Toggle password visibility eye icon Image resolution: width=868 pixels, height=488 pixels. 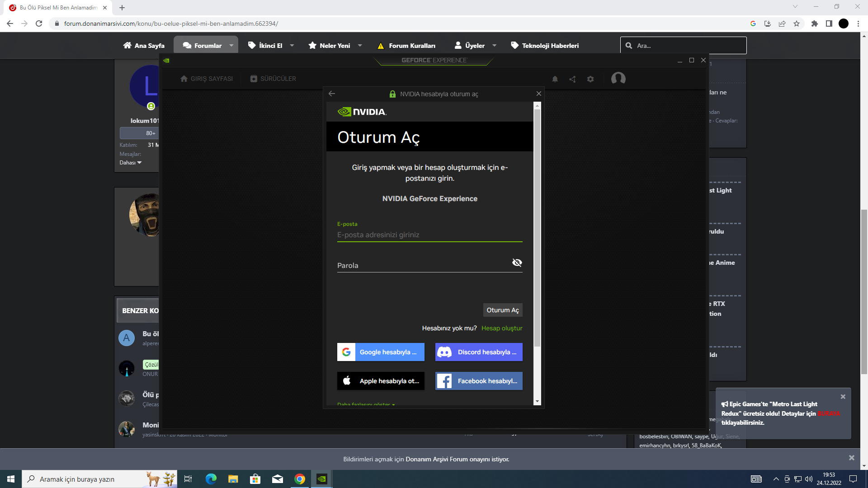(517, 263)
